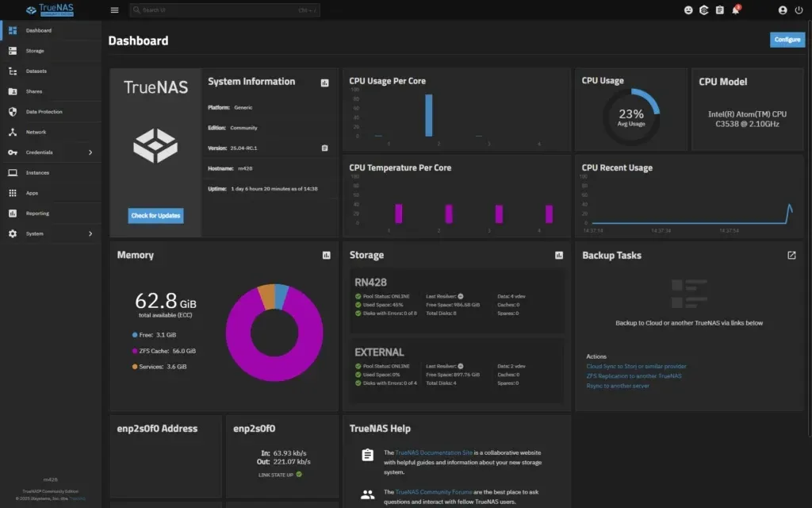
Task: Follow ZFS Replication to another TrueNAS link
Action: point(634,376)
